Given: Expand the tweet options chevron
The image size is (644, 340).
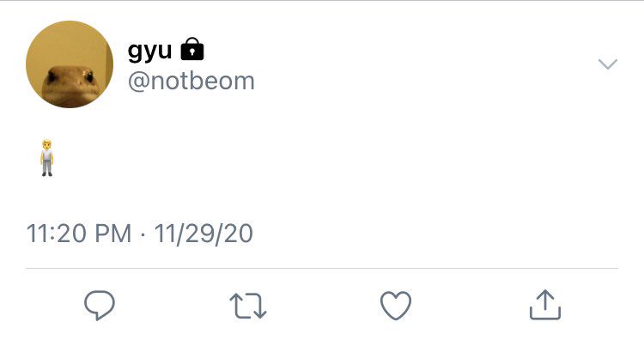Looking at the screenshot, I should 607,64.
